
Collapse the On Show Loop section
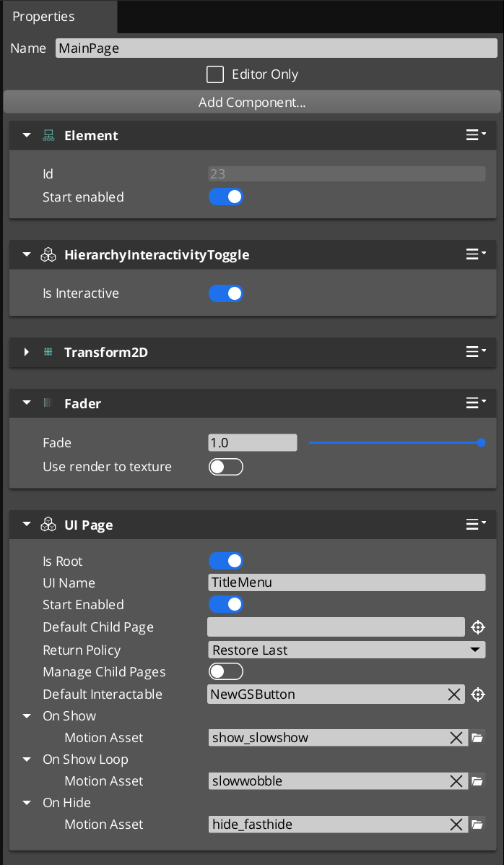coord(27,759)
